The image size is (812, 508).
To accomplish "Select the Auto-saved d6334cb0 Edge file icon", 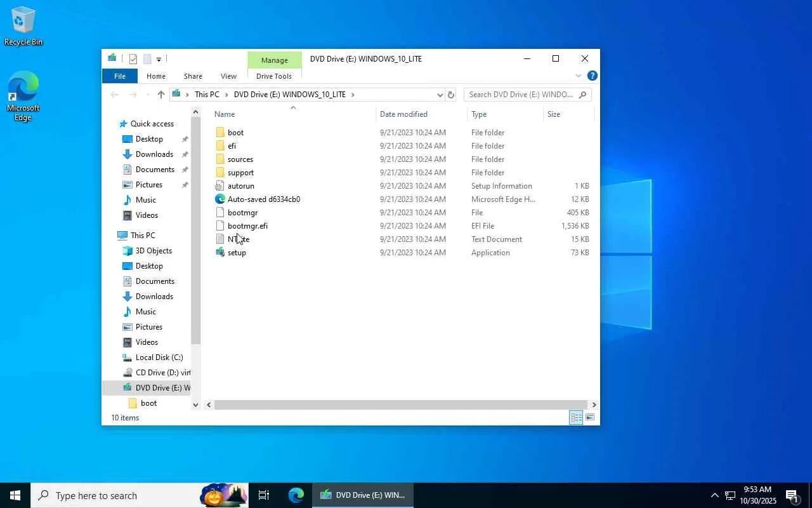I will (x=220, y=199).
